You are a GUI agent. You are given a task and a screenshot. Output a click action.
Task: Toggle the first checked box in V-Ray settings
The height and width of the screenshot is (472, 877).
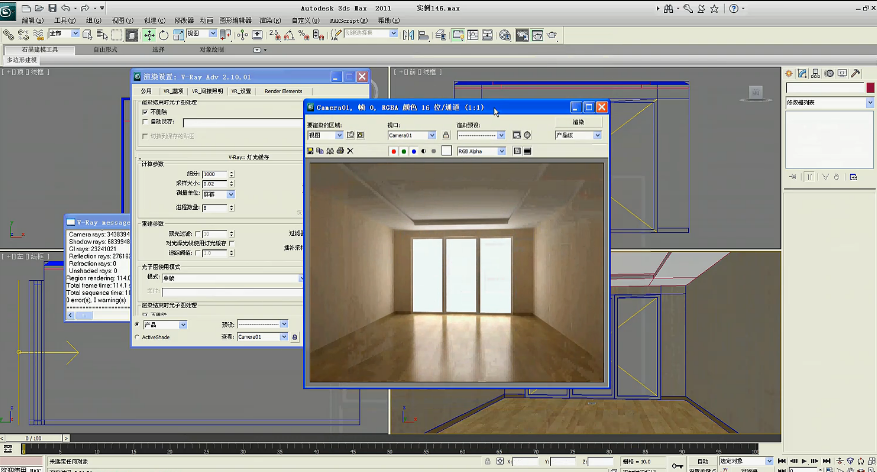145,112
